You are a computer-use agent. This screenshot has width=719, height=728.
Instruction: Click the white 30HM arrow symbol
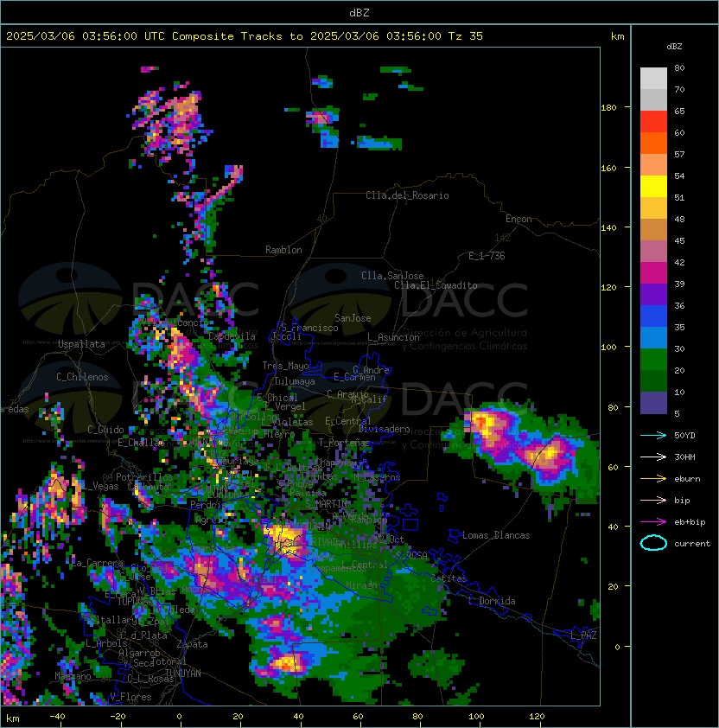click(653, 457)
